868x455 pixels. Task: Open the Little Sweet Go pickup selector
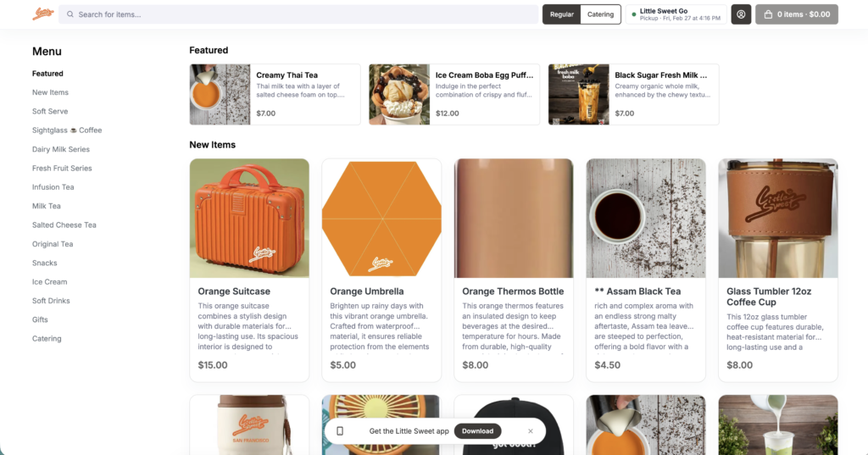678,14
